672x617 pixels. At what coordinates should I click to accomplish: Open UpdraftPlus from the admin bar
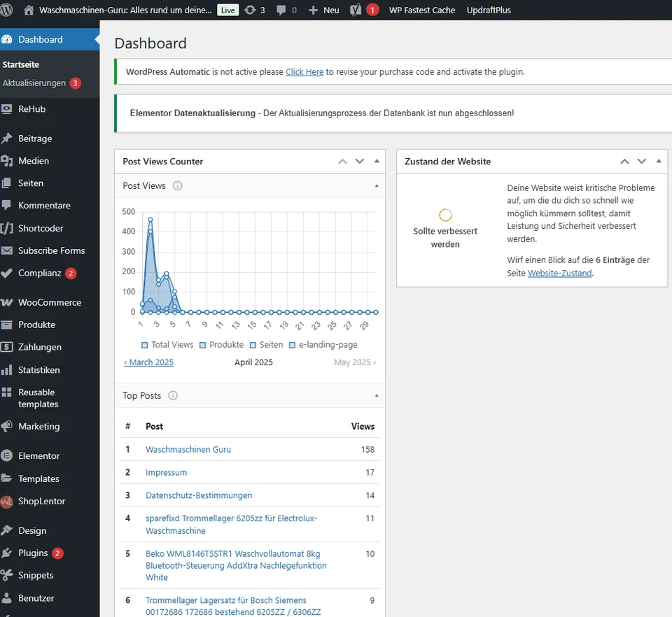click(x=489, y=10)
